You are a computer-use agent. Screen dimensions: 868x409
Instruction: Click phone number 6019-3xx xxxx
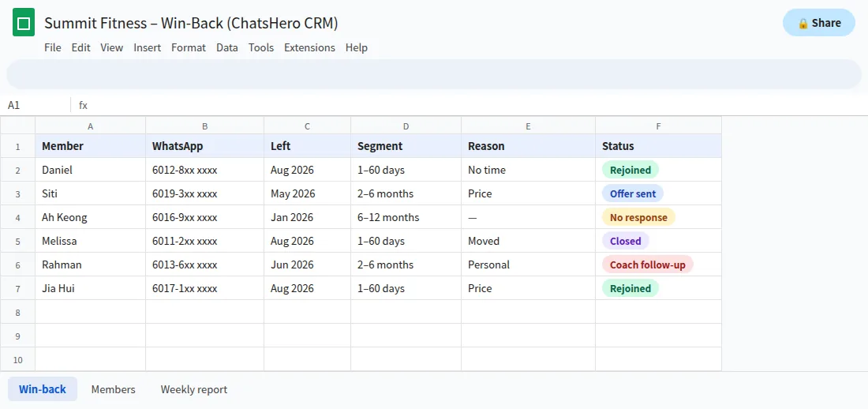205,193
